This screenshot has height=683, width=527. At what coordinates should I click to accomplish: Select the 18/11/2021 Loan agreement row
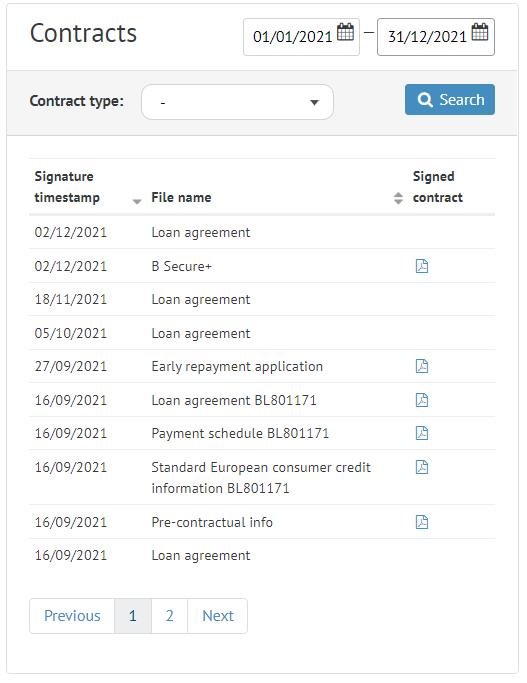click(x=262, y=299)
